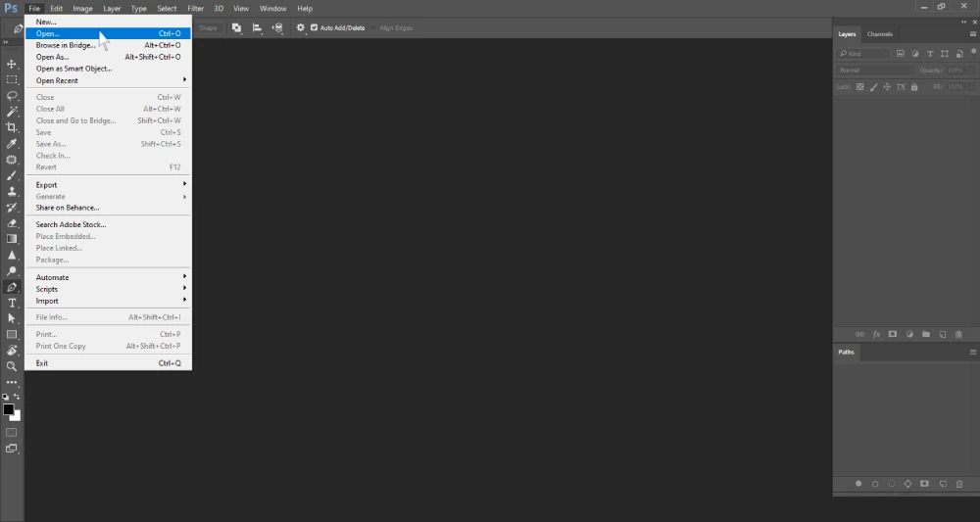The image size is (980, 522).
Task: Select the Dodge tool
Action: pos(11,271)
